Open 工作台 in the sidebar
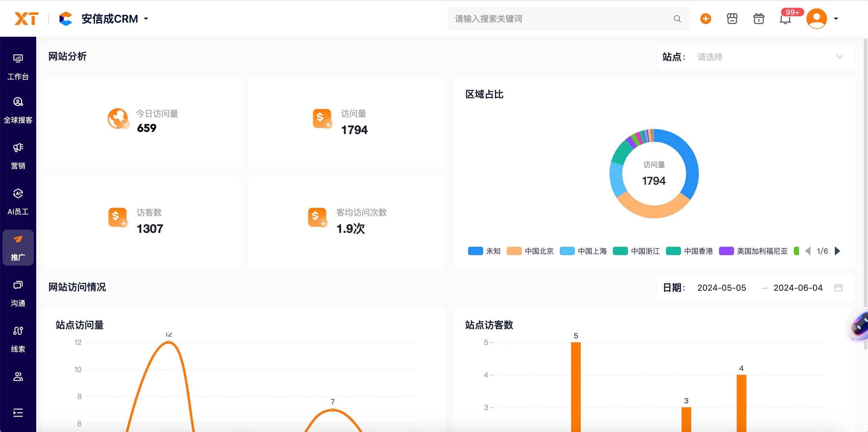 [18, 67]
